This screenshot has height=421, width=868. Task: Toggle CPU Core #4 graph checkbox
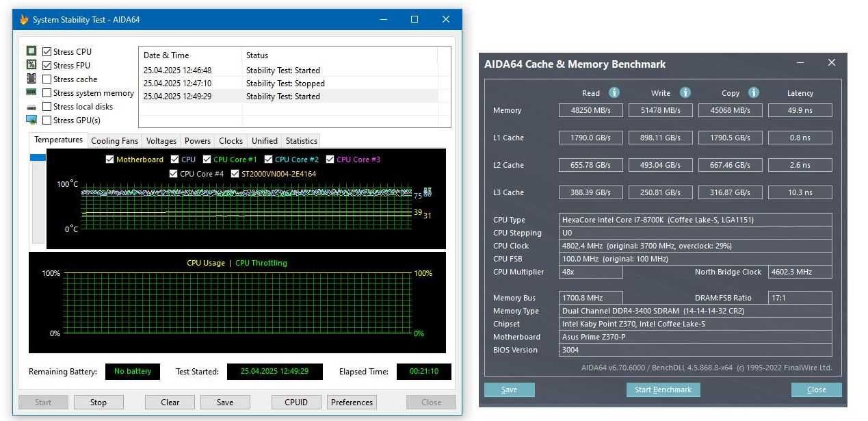pyautogui.click(x=173, y=174)
